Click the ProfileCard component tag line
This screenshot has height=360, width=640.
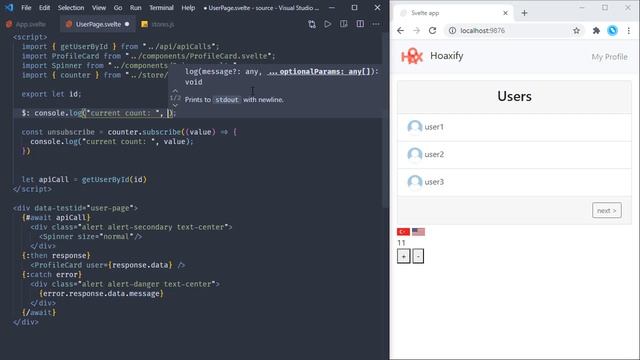point(107,265)
